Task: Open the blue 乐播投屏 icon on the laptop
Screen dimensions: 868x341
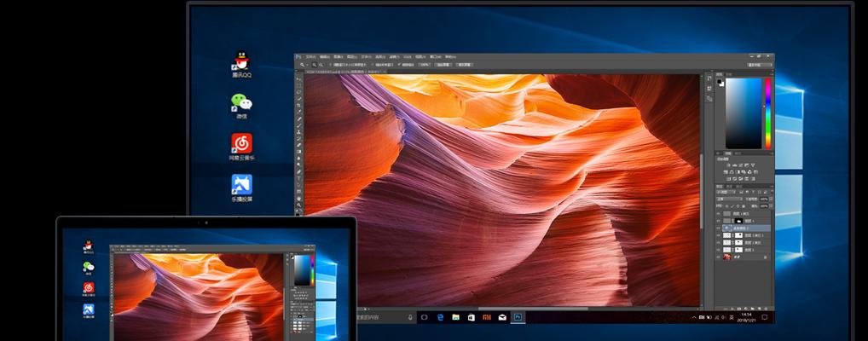Action: [x=88, y=310]
